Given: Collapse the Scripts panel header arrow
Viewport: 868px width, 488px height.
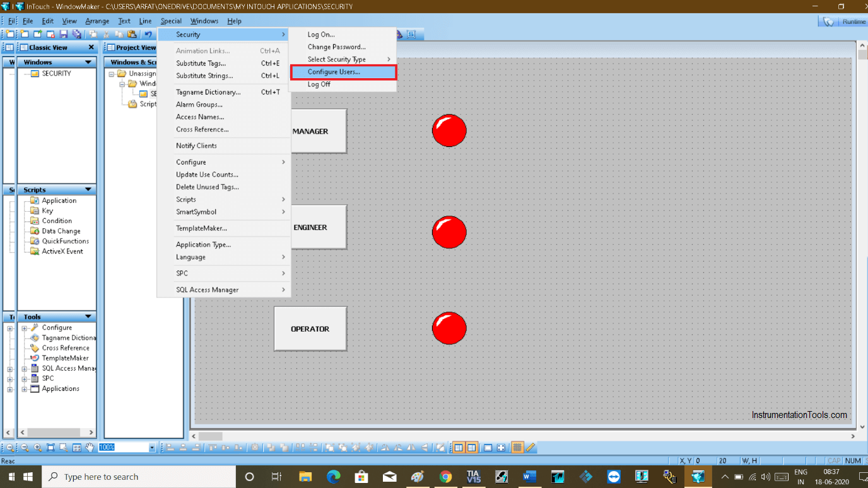Looking at the screenshot, I should tap(88, 190).
